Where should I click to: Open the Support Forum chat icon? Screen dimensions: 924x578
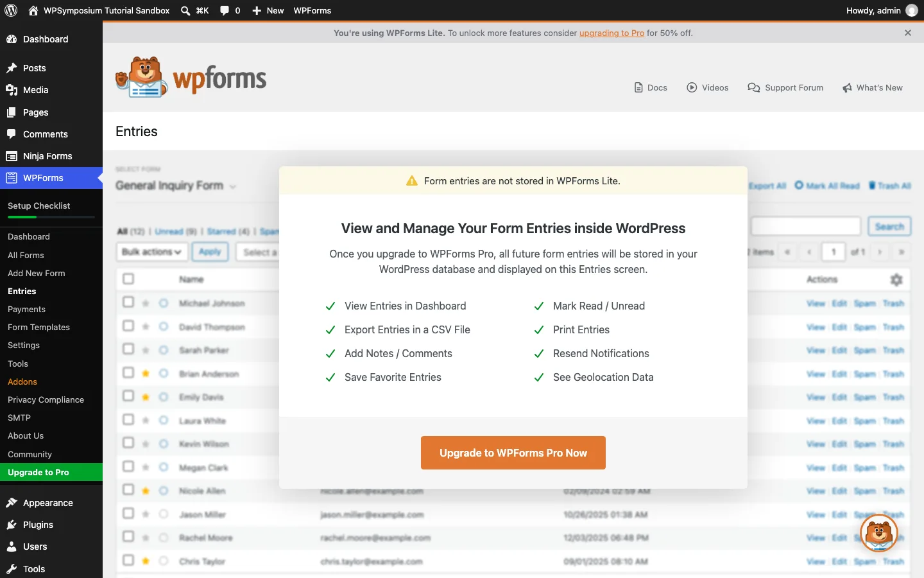[754, 87]
